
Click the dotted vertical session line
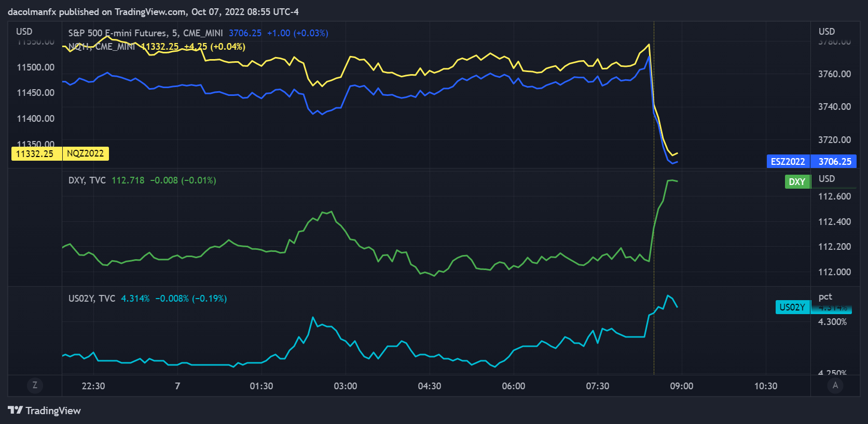(x=654, y=233)
